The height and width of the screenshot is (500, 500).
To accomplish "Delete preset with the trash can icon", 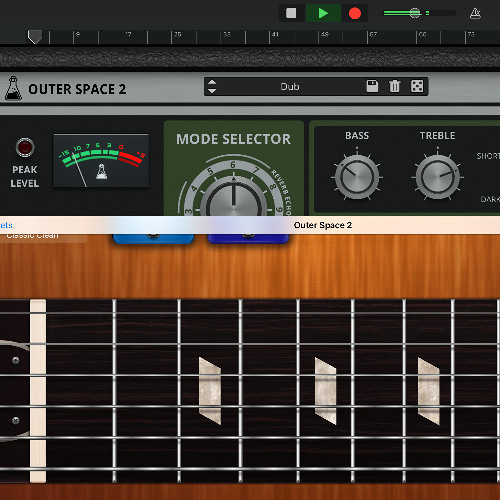I will coord(395,86).
